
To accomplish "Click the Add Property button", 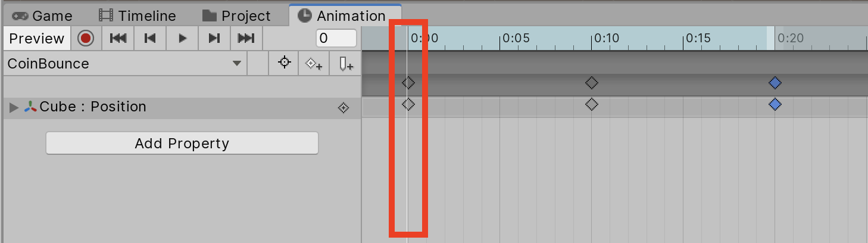I will pos(182,143).
